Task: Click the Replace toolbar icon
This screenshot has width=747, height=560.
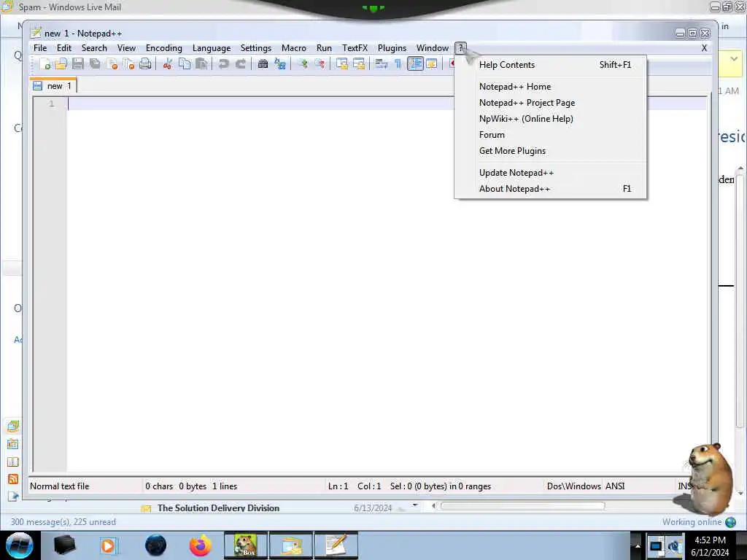Action: 280,63
